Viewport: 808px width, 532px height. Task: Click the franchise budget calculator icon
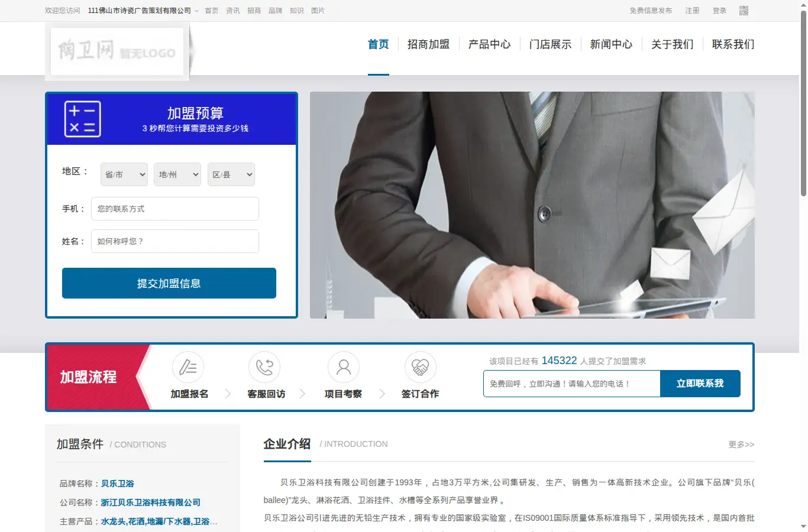(x=82, y=119)
